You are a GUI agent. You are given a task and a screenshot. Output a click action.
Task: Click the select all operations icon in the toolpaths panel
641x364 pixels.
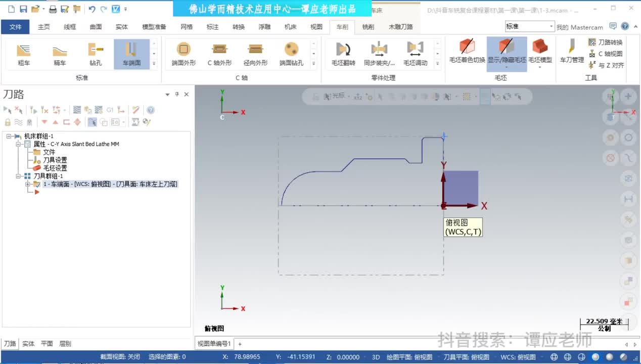coord(7,110)
